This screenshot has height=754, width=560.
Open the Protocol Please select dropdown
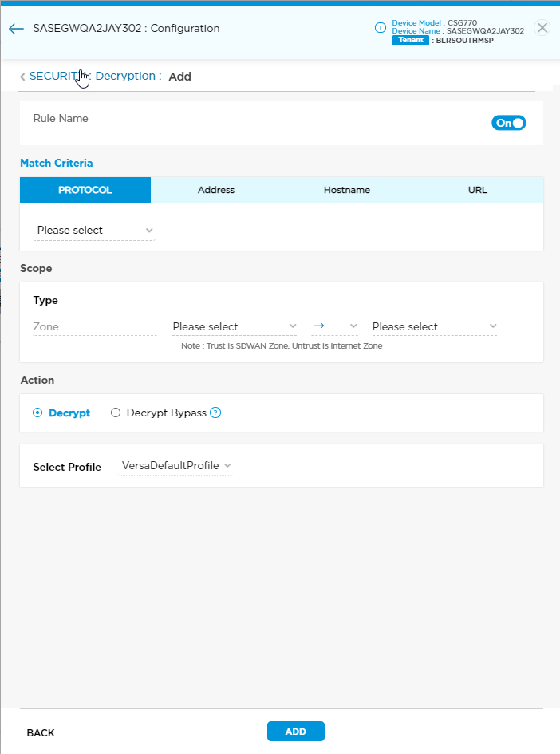point(94,231)
